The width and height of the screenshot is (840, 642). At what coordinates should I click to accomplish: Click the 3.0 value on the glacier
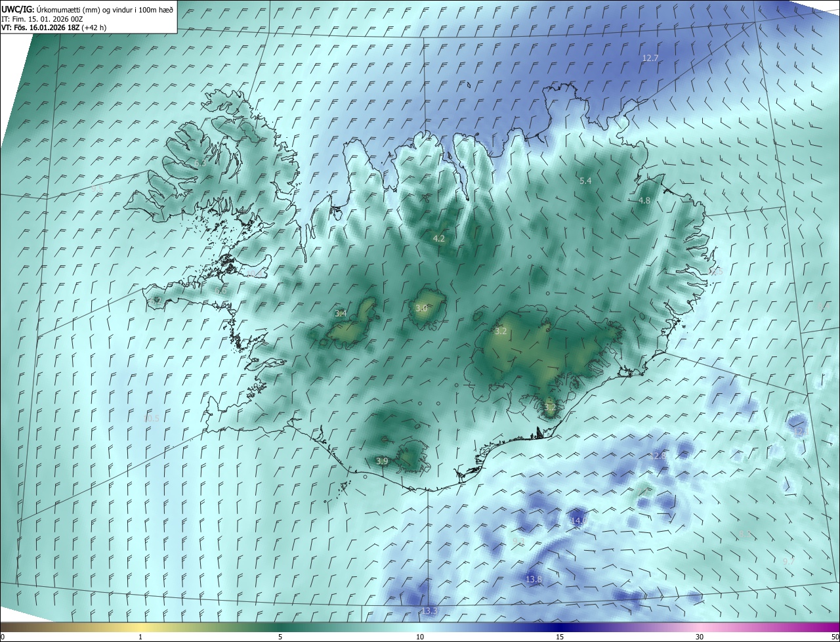point(422,308)
